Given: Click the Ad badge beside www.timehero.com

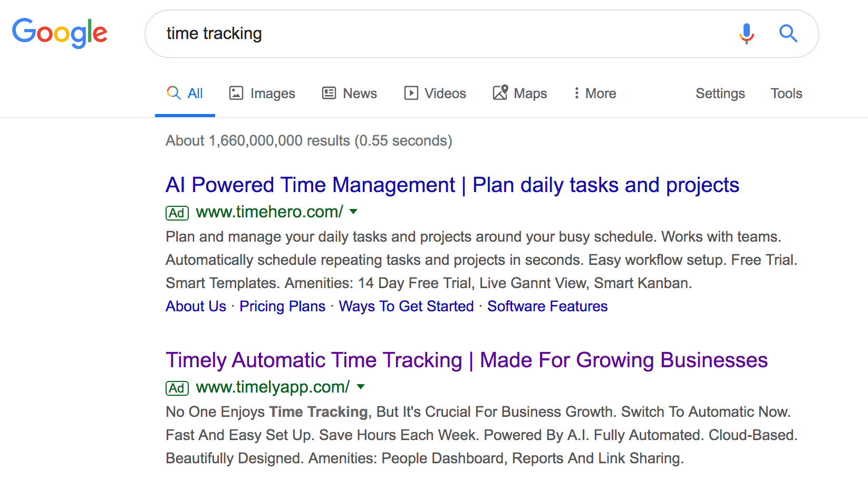Looking at the screenshot, I should pyautogui.click(x=177, y=213).
